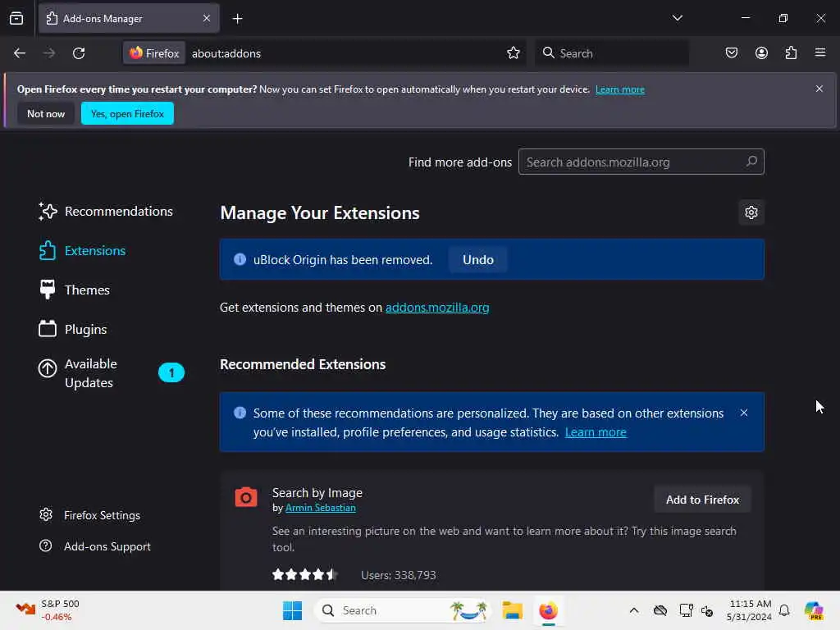Viewport: 840px width, 630px height.
Task: Click the muted volume tray icon
Action: pos(707,610)
